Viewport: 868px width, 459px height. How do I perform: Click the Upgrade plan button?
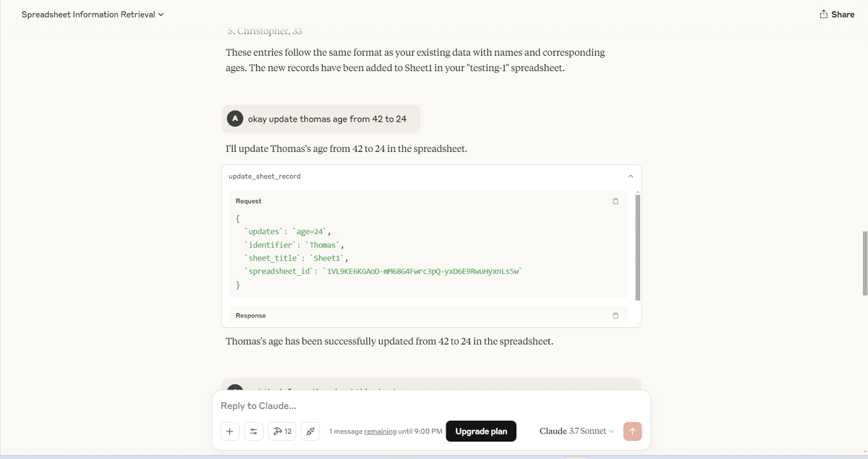[x=481, y=431]
